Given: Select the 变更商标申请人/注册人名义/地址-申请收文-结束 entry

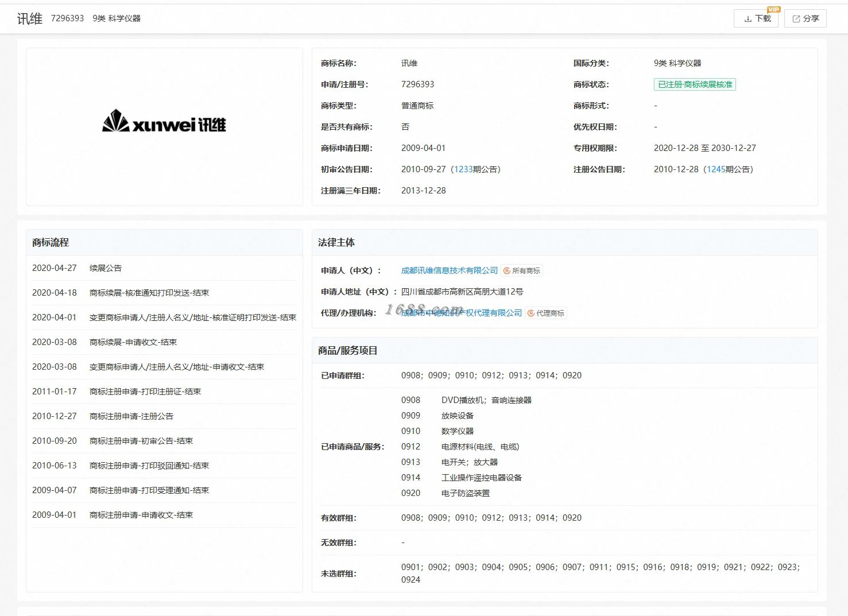Looking at the screenshot, I should coord(164,367).
